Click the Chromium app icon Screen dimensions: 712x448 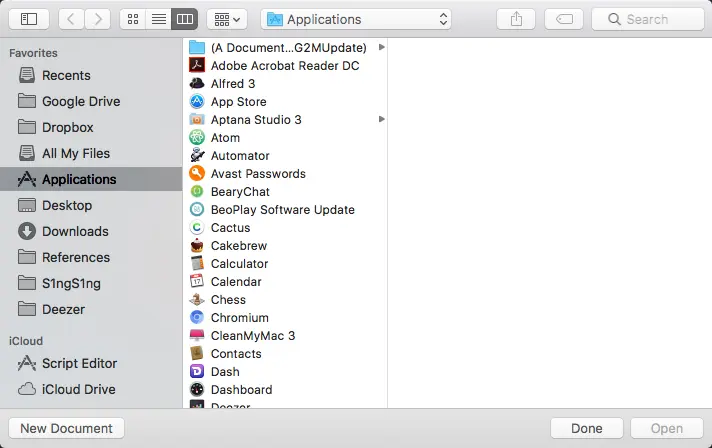tap(197, 317)
